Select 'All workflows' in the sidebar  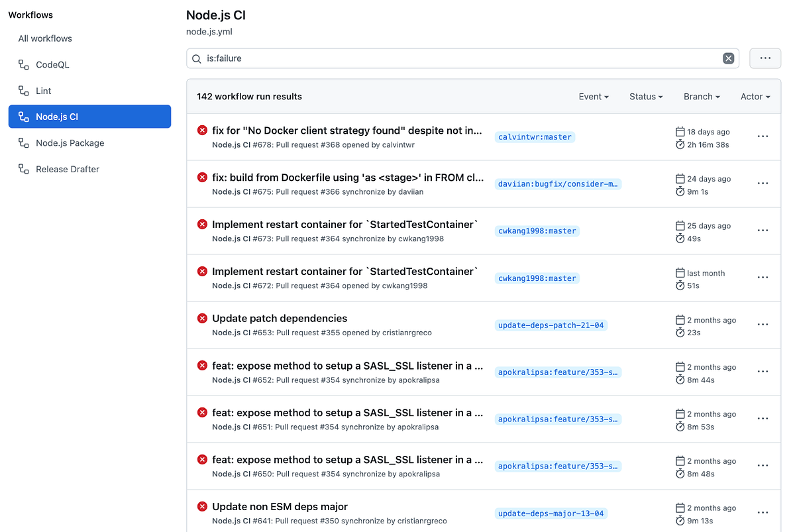pyautogui.click(x=45, y=38)
